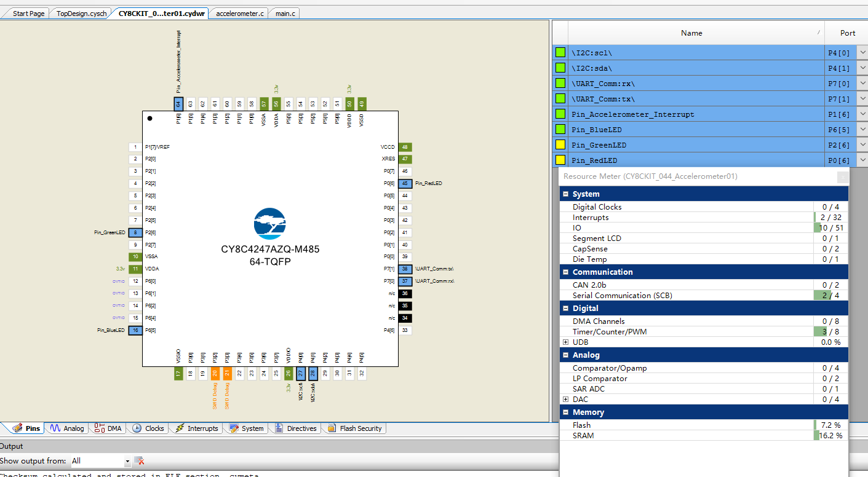Open port dropdown for \I2C:sda\ row
This screenshot has width=868, height=477.
tap(862, 68)
